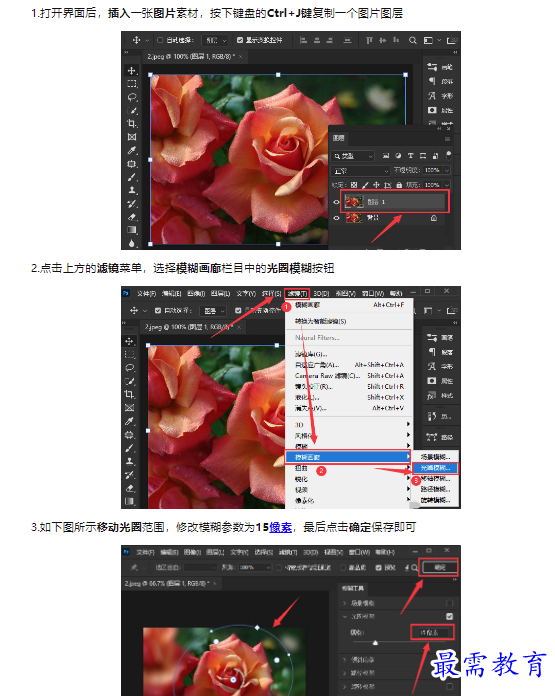Select the Crop tool in step 1 toolbar

[132, 123]
